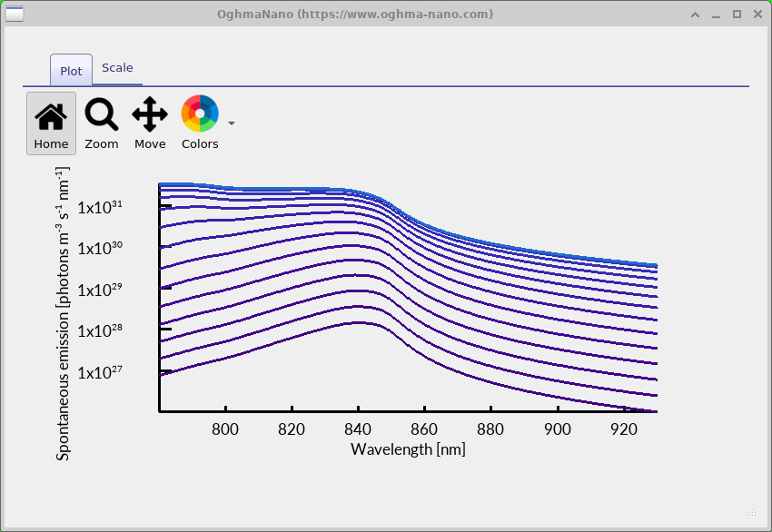
Task: Click the window resize grip corner
Action: 751,511
